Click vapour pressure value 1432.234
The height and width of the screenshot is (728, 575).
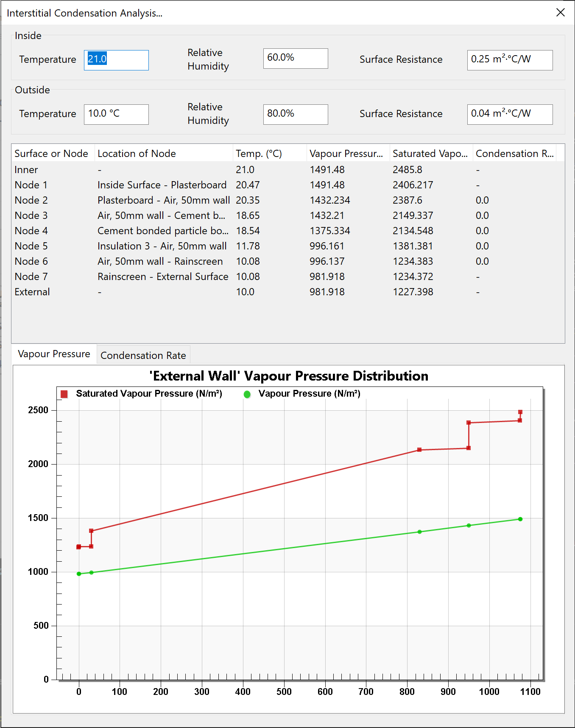tap(330, 200)
